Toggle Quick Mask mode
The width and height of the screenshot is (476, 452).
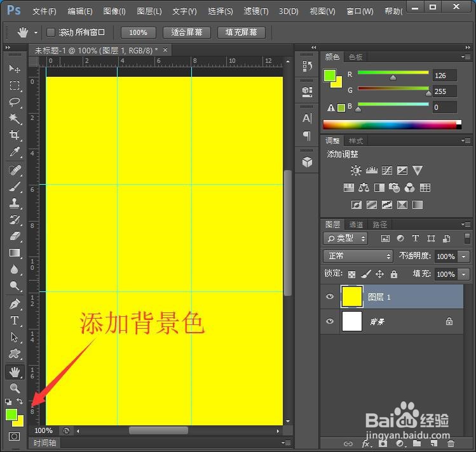(x=14, y=437)
